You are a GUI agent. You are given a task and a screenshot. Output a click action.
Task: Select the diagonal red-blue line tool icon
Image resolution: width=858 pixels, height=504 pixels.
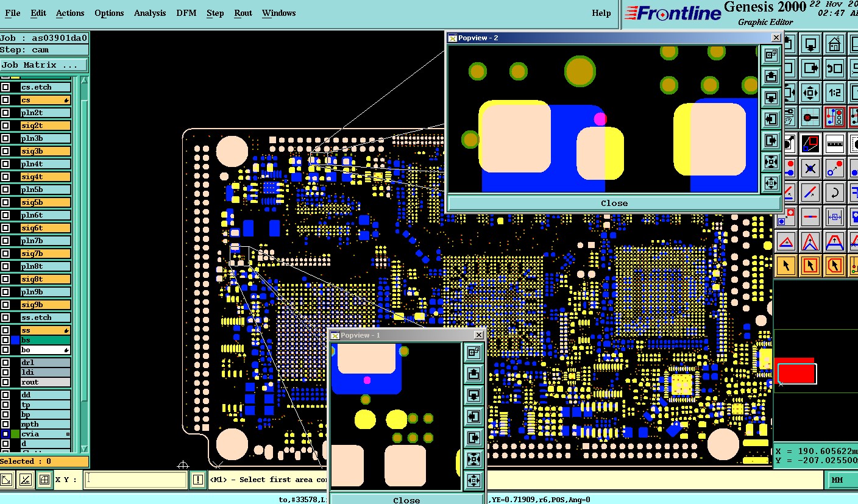(810, 192)
